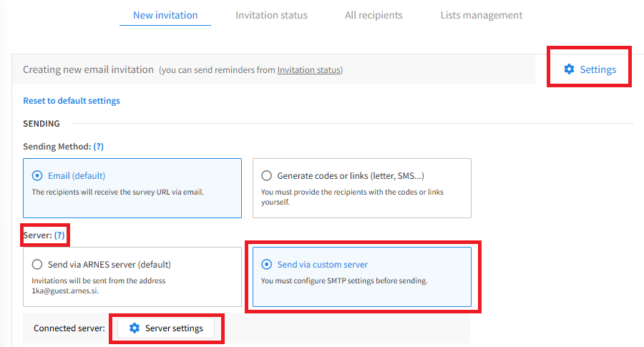Viewport: 644px width, 347px height.
Task: Open the Server help question mark
Action: 59,235
